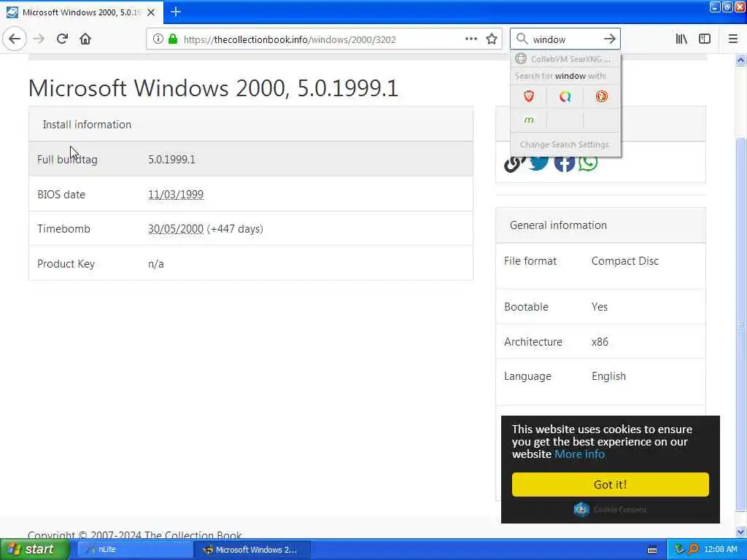Bookmark this page with the star
Screen dimensions: 747x560
pos(492,39)
